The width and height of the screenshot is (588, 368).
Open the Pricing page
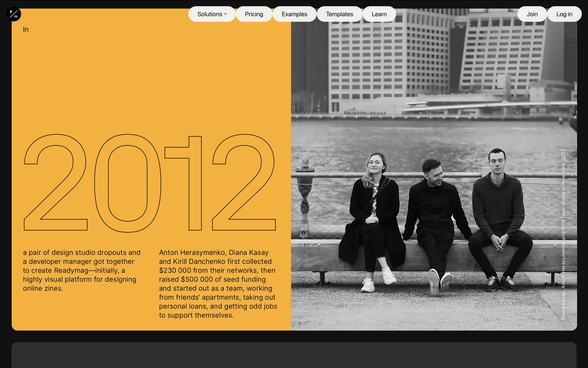click(x=254, y=14)
